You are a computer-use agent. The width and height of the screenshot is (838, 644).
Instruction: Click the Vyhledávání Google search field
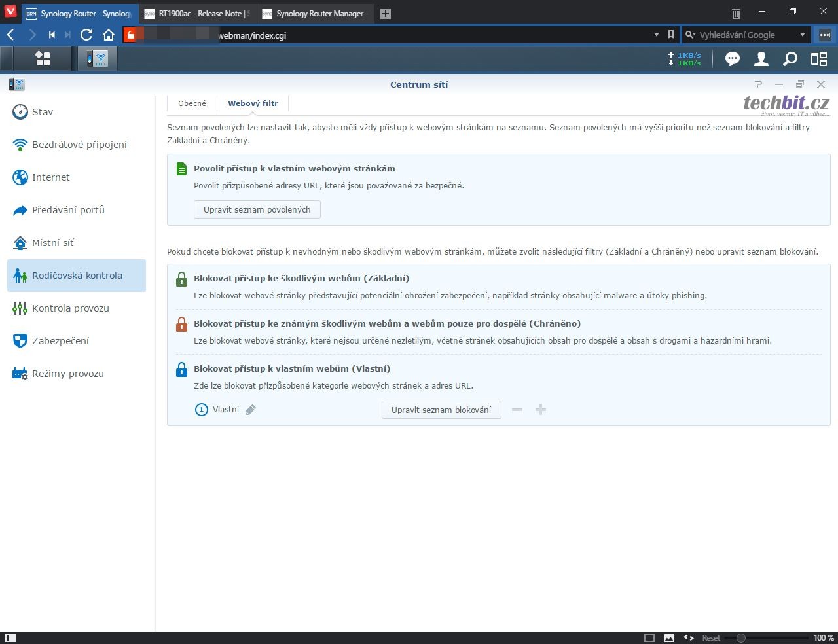746,35
